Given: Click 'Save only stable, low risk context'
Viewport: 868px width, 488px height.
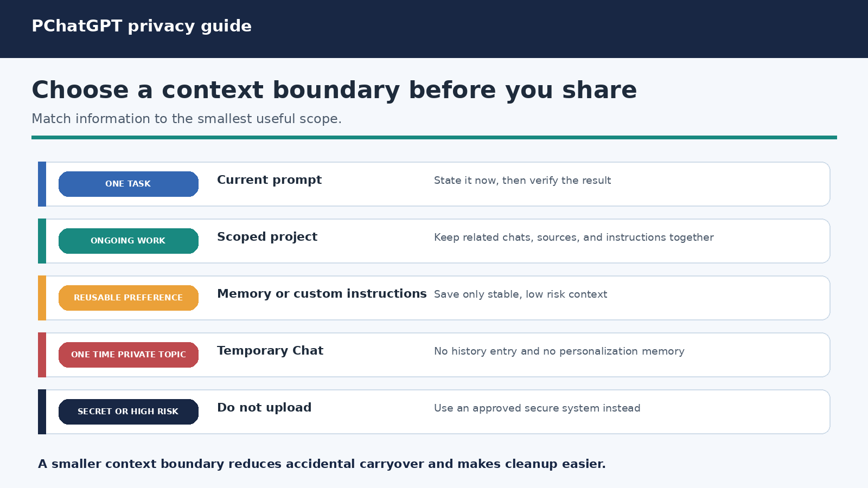Looking at the screenshot, I should coord(520,294).
